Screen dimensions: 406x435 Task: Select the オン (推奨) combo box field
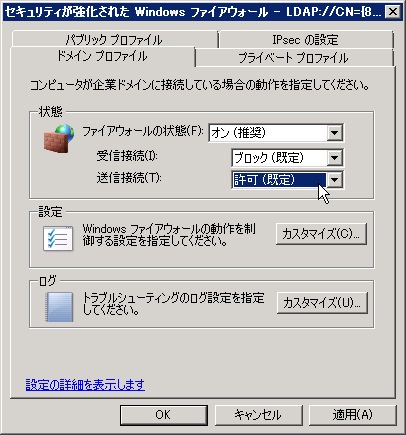click(x=276, y=133)
